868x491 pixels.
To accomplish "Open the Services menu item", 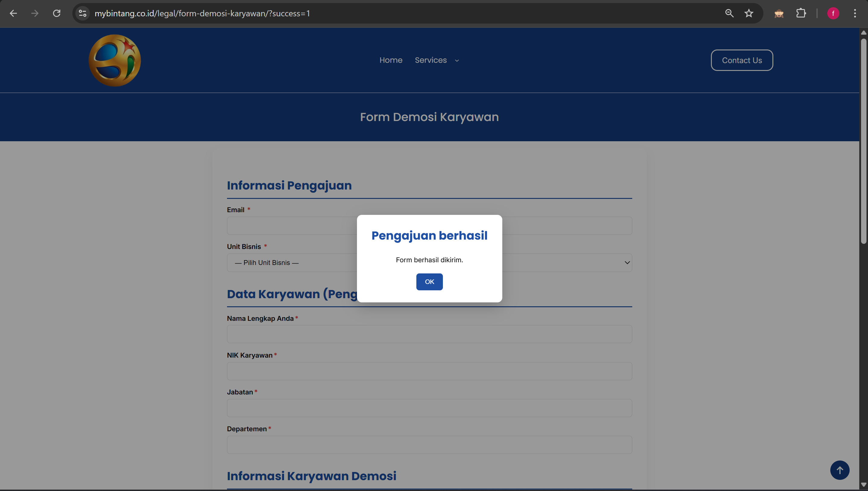I will pyautogui.click(x=431, y=60).
